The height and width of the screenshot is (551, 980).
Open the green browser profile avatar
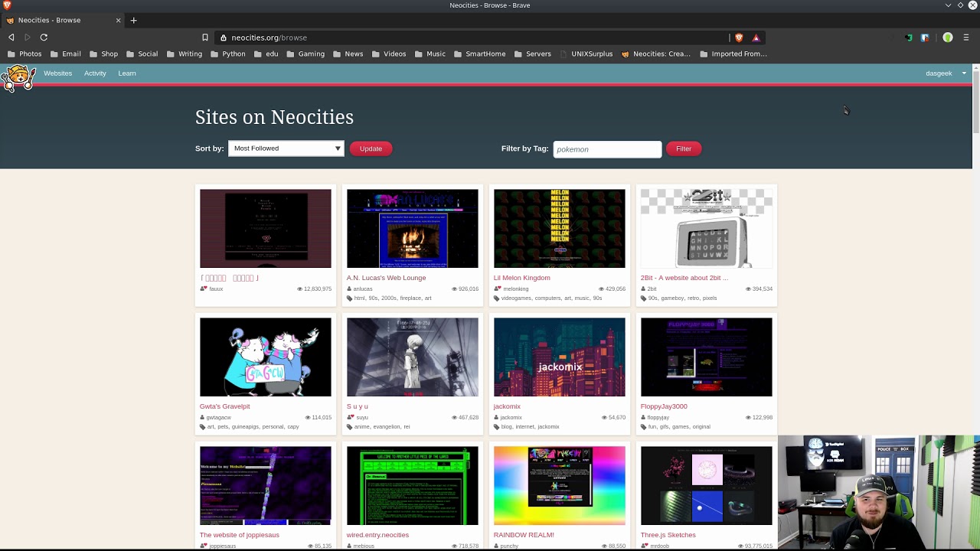[x=948, y=37]
